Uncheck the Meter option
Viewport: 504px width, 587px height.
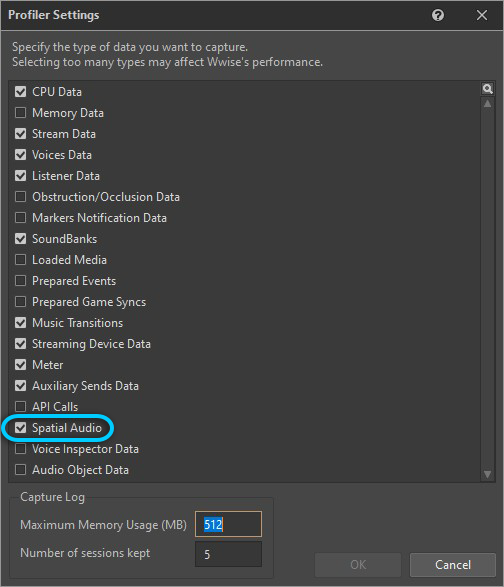(x=21, y=365)
